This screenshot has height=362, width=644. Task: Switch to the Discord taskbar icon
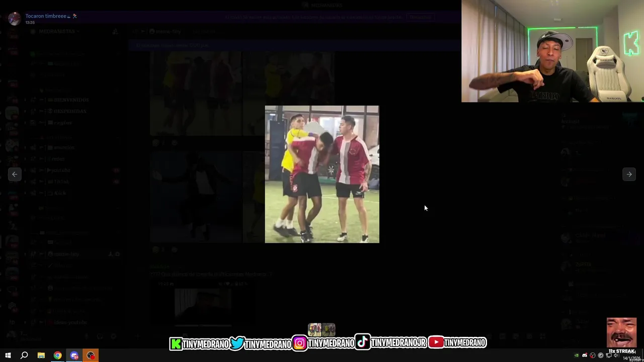click(x=74, y=355)
